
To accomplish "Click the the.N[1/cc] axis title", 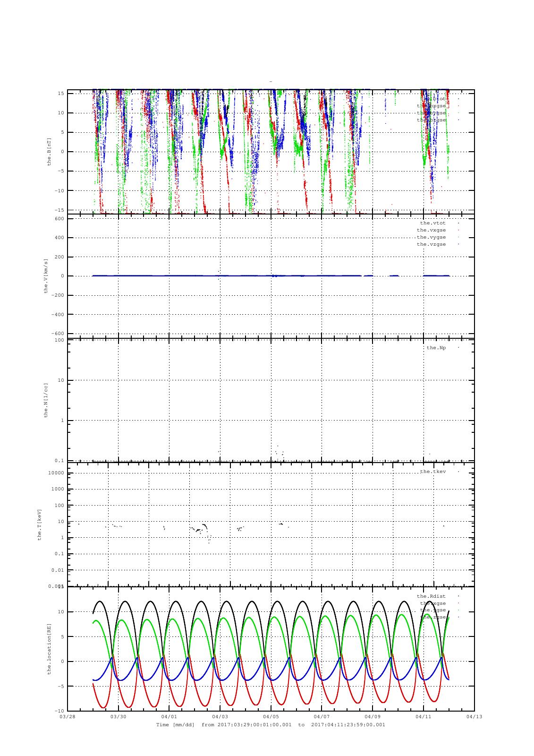I will (x=46, y=400).
